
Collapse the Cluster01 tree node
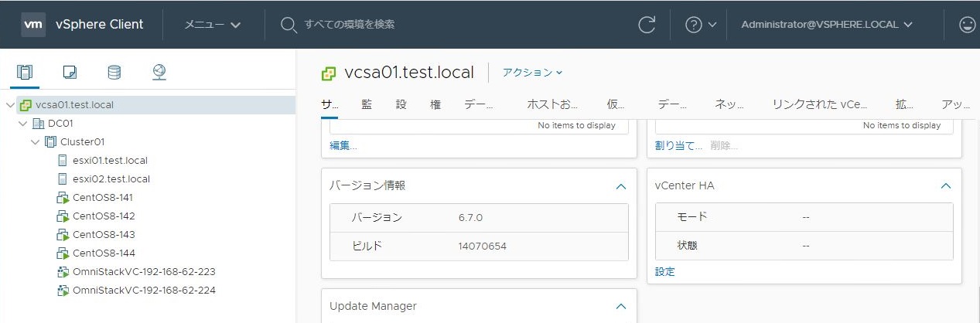[x=35, y=142]
